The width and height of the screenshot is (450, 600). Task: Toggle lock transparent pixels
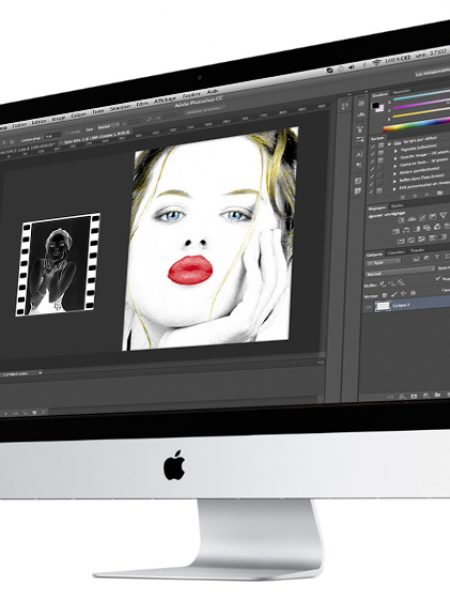click(x=385, y=295)
